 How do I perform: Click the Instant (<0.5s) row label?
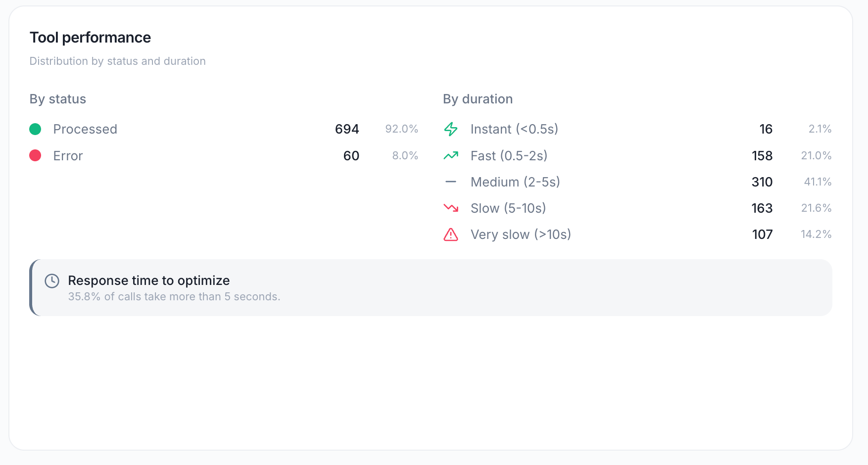tap(514, 129)
